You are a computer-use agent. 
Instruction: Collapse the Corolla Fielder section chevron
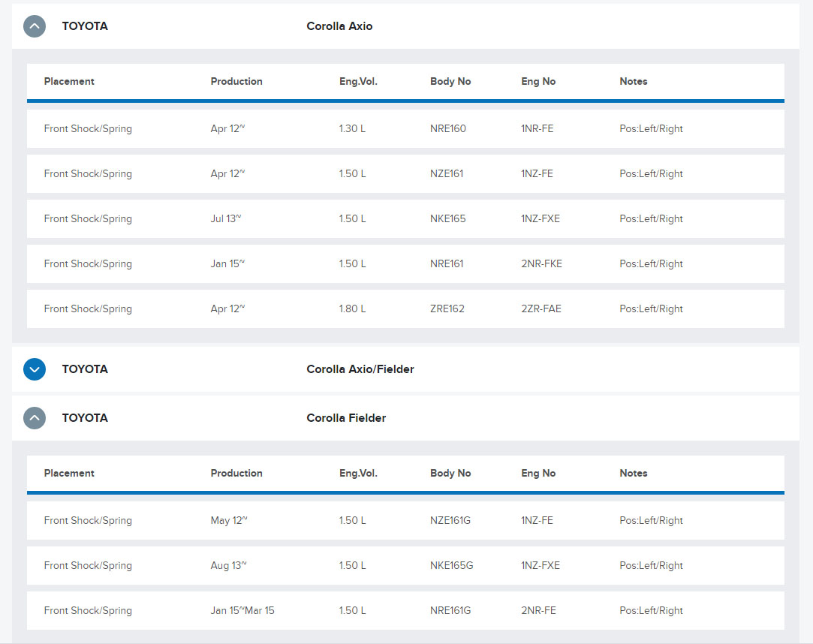click(35, 418)
